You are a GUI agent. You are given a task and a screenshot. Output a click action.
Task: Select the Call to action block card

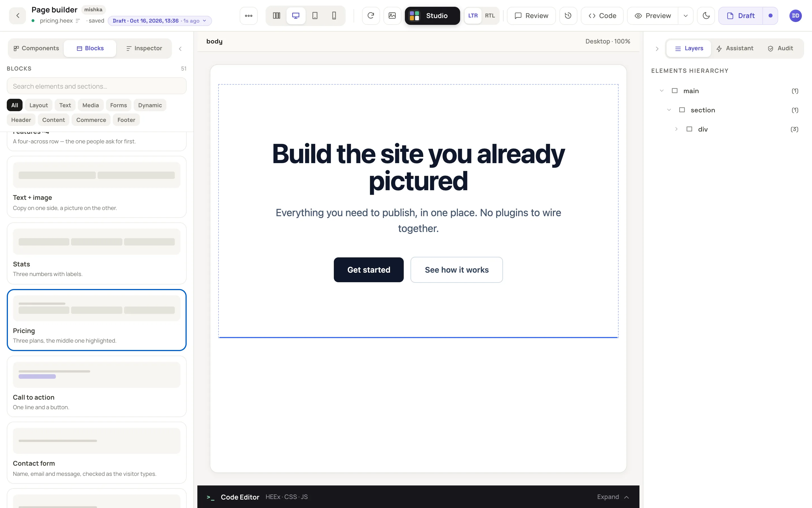tap(97, 386)
